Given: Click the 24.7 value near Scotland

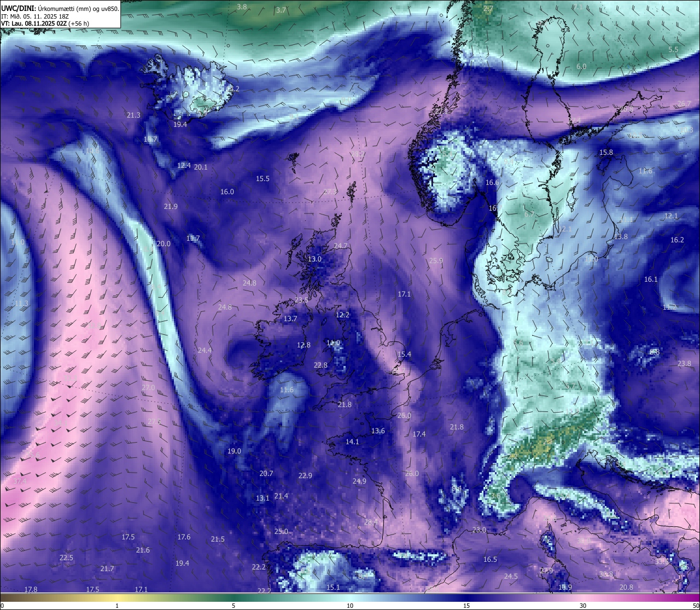Looking at the screenshot, I should (341, 246).
